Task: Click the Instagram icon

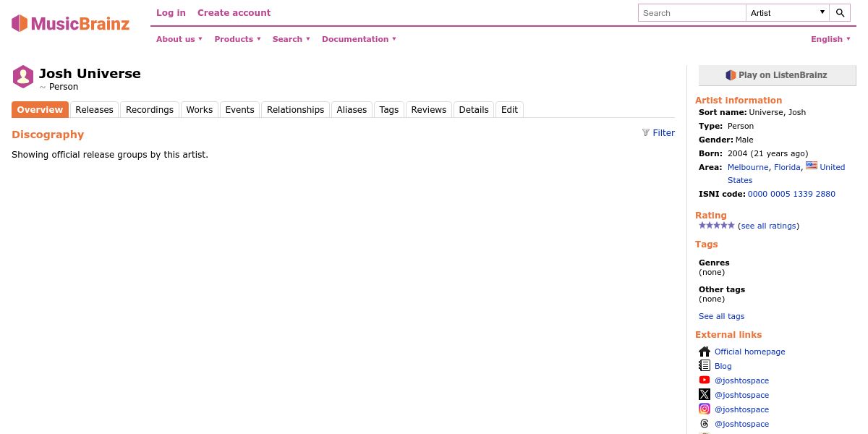Action: (705, 409)
